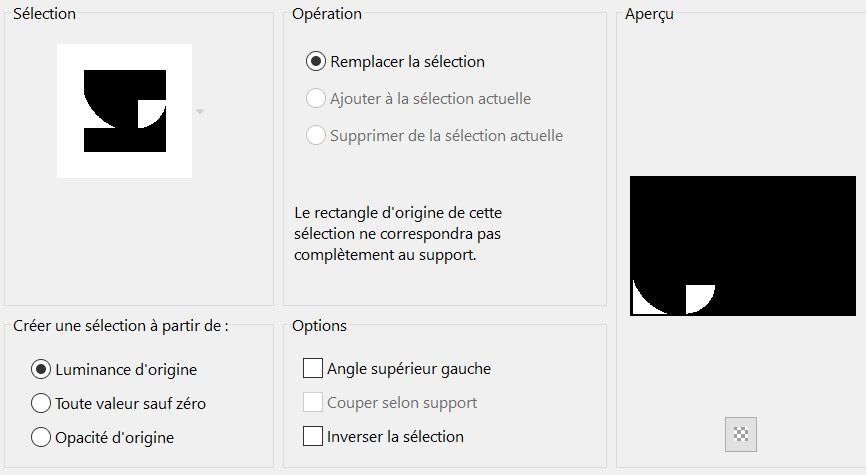
Task: Click the Opération group heading
Action: click(x=327, y=15)
